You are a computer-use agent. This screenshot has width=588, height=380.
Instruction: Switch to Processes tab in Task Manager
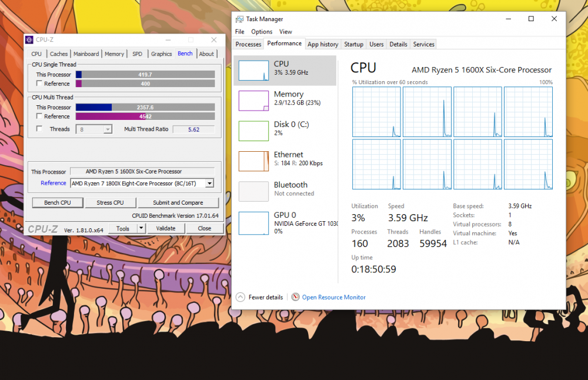(x=248, y=44)
